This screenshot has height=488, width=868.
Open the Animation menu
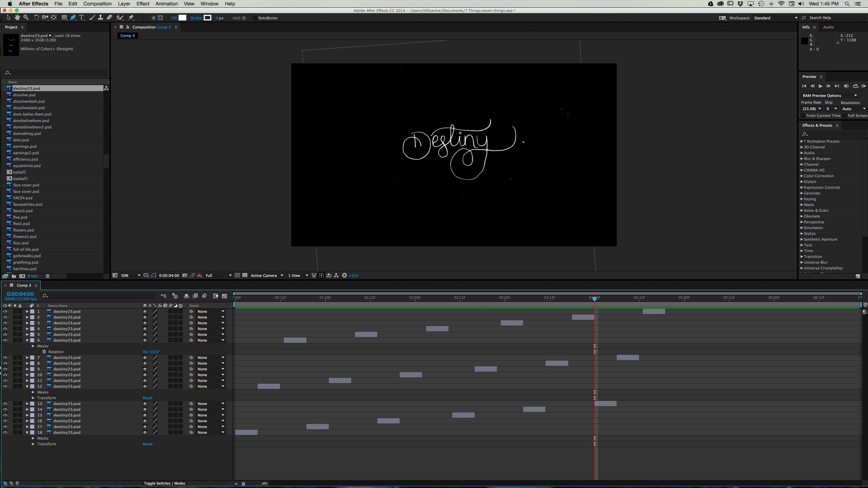[x=166, y=4]
